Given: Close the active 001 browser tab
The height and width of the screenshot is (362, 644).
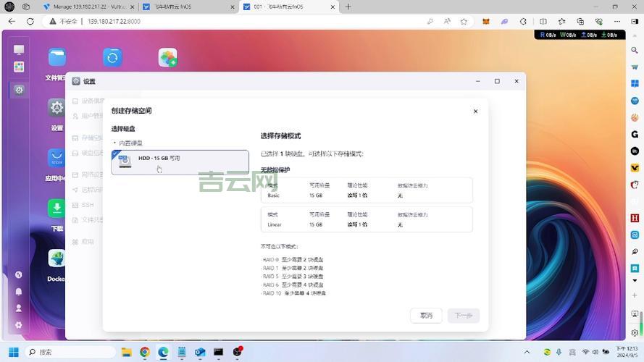Looking at the screenshot, I should point(333,7).
